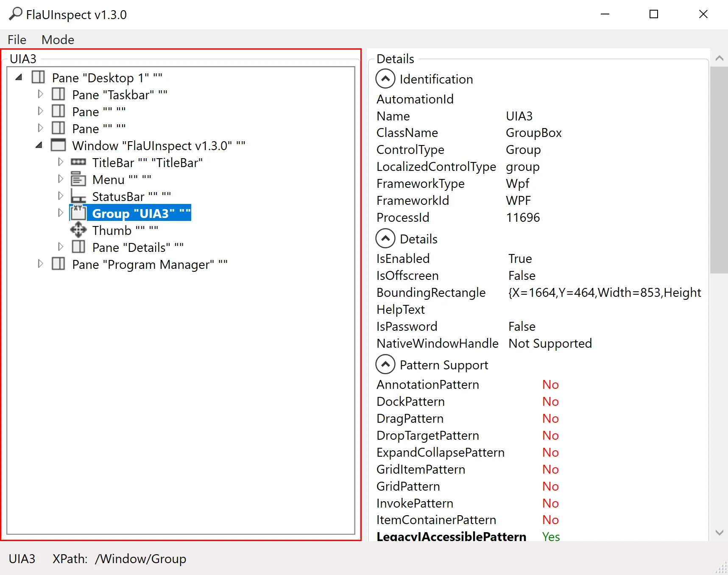Click the Menu element icon in tree
The height and width of the screenshot is (575, 728).
(78, 179)
